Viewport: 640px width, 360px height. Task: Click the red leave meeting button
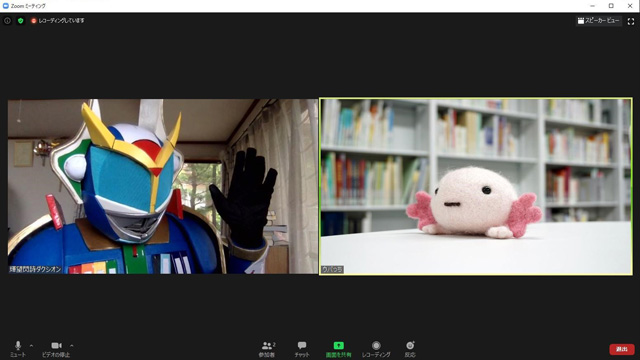[x=622, y=349]
